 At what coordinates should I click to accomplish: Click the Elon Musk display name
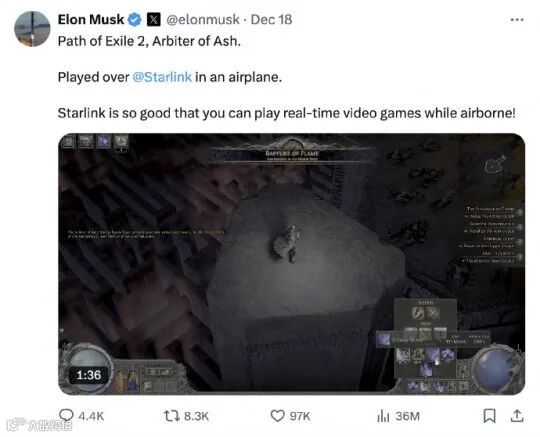tap(91, 20)
